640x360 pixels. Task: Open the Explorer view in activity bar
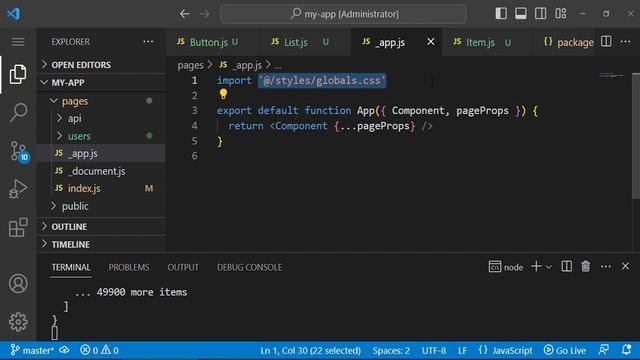(18, 74)
